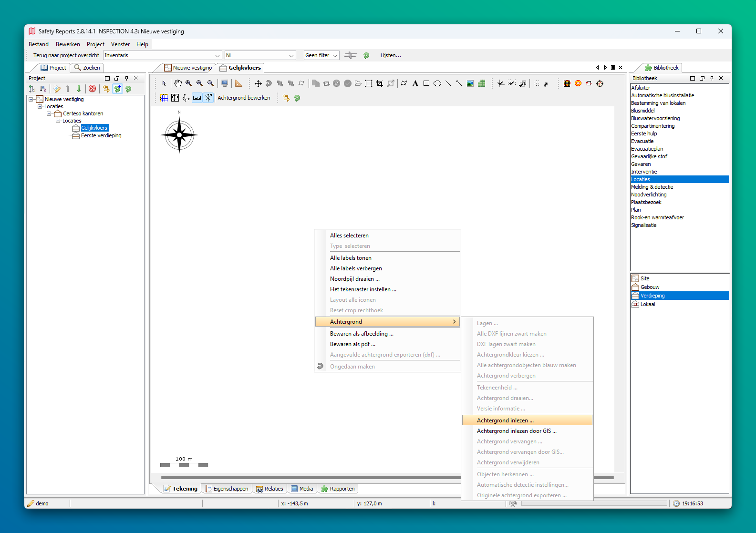Click the green down arrow in Project panel

[79, 89]
